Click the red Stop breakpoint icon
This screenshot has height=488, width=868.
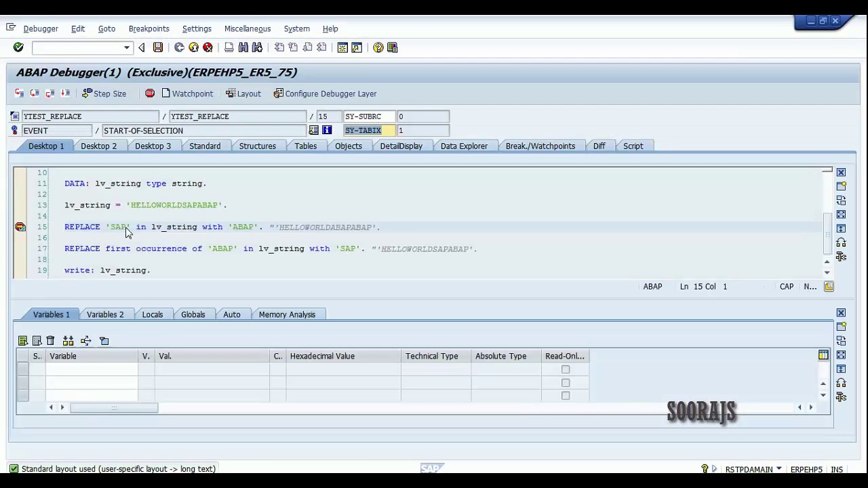tap(150, 94)
